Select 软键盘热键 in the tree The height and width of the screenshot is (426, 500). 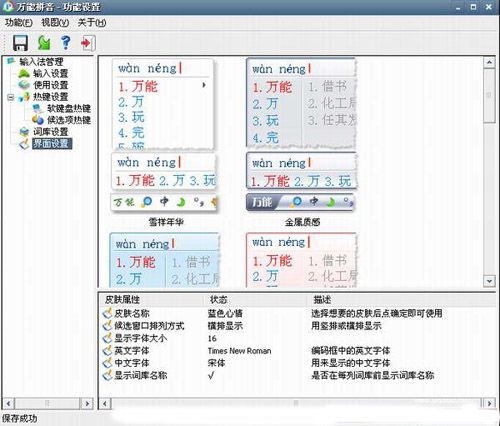pos(69,108)
